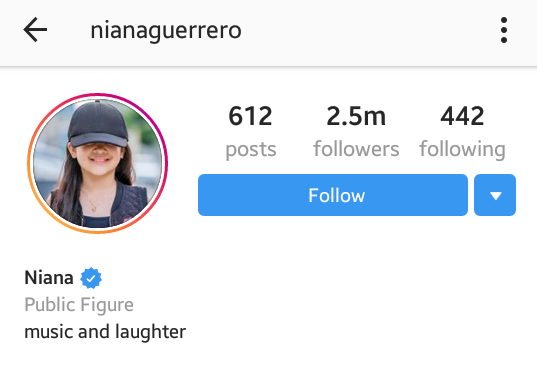Screen dimensions: 537x366
Task: Follow the nianaguerrero account
Action: (333, 195)
